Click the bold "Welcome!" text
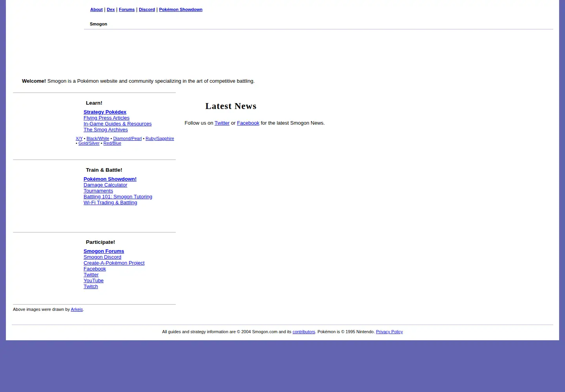565x392 pixels. tap(34, 81)
